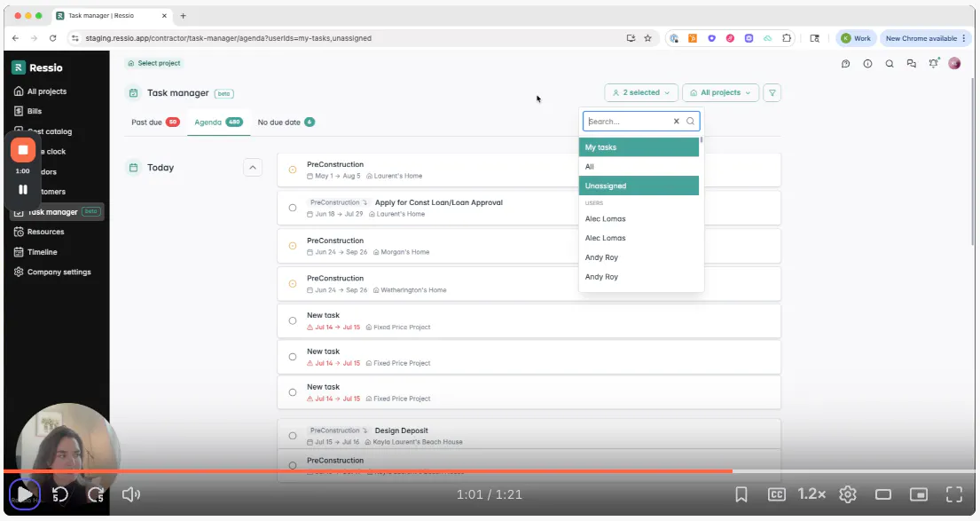Open Chrome extensions puzzle icon
980x521 pixels.
(x=787, y=38)
